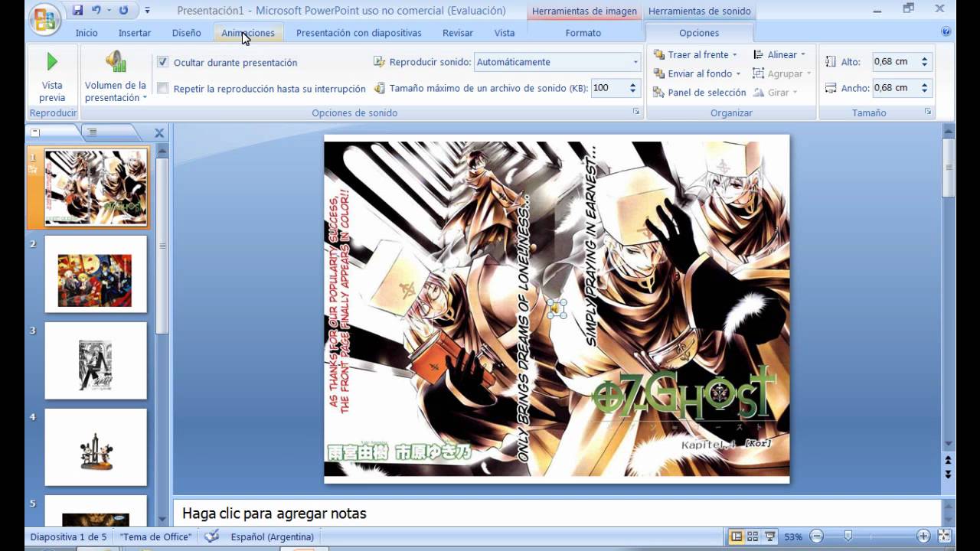980x551 pixels.
Task: Uncheck Ocultar durante presentación
Action: click(x=163, y=62)
